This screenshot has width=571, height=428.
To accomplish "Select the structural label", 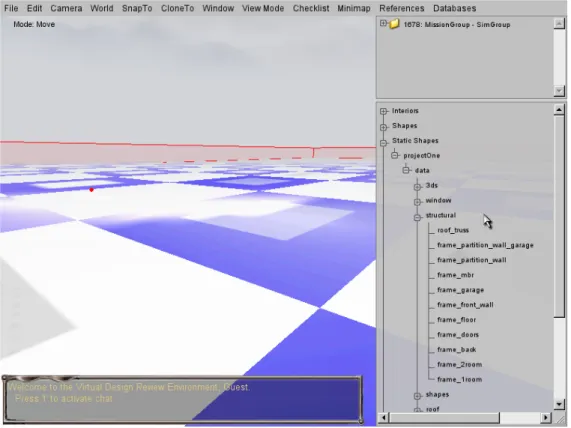I will [x=441, y=215].
